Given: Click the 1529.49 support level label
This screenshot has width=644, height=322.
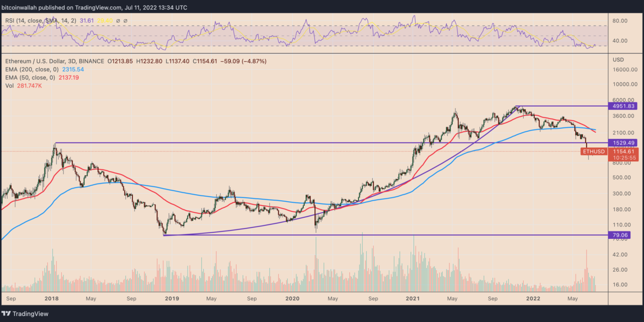Looking at the screenshot, I should (x=623, y=143).
